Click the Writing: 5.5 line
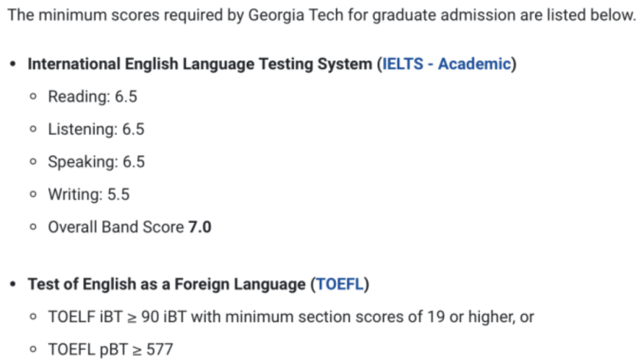This screenshot has width=644, height=364. (89, 194)
